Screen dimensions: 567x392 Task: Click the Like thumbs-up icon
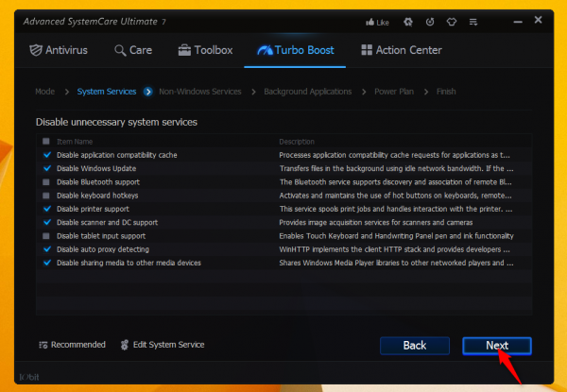[369, 23]
